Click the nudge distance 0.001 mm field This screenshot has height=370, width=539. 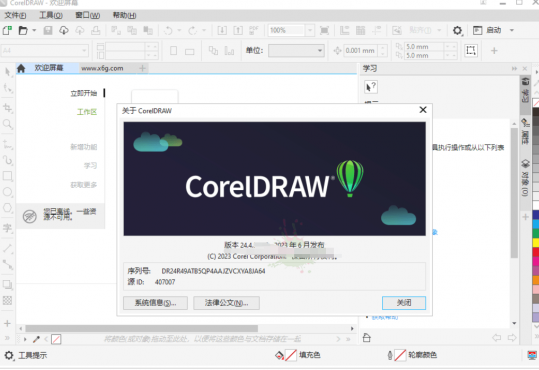click(362, 51)
